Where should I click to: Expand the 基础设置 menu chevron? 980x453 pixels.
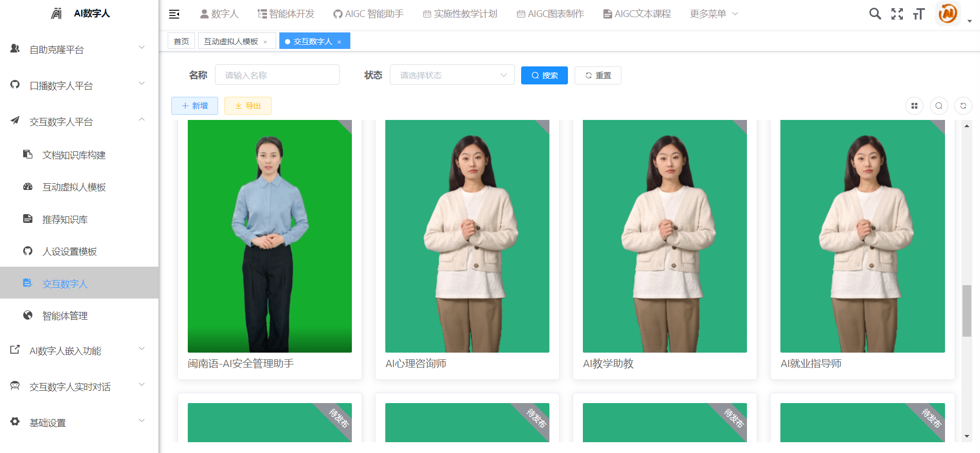142,421
